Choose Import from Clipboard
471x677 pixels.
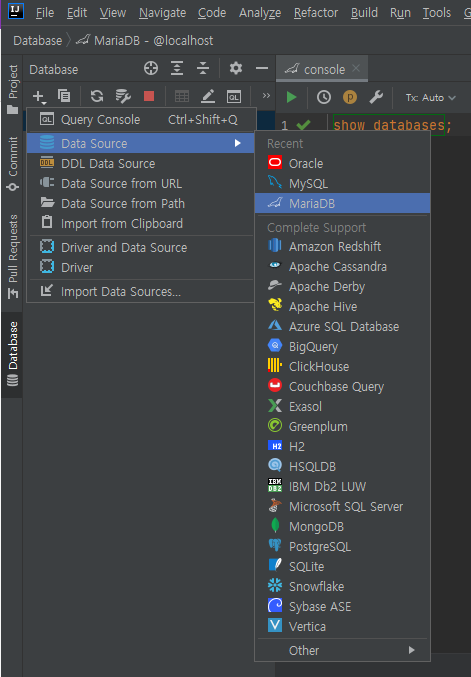[x=140, y=223]
